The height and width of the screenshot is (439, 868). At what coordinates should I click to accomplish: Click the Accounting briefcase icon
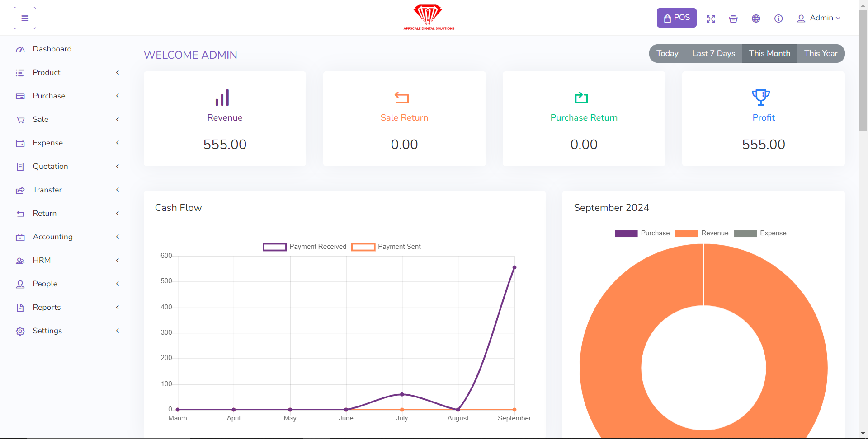coord(20,237)
